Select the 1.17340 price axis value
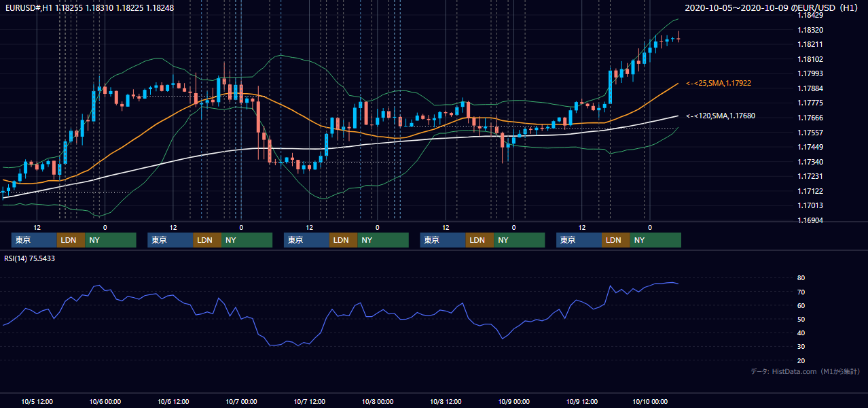The image size is (868, 408). (810, 162)
